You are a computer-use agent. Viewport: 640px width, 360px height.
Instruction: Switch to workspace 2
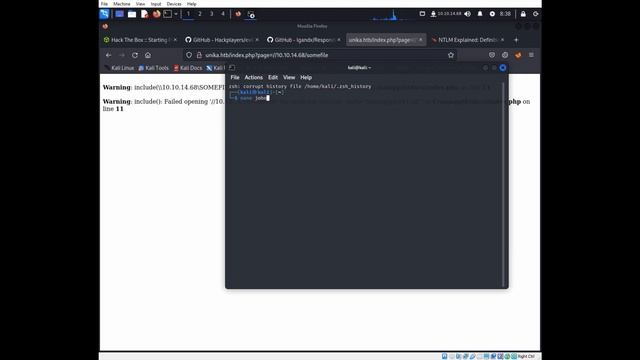200,14
